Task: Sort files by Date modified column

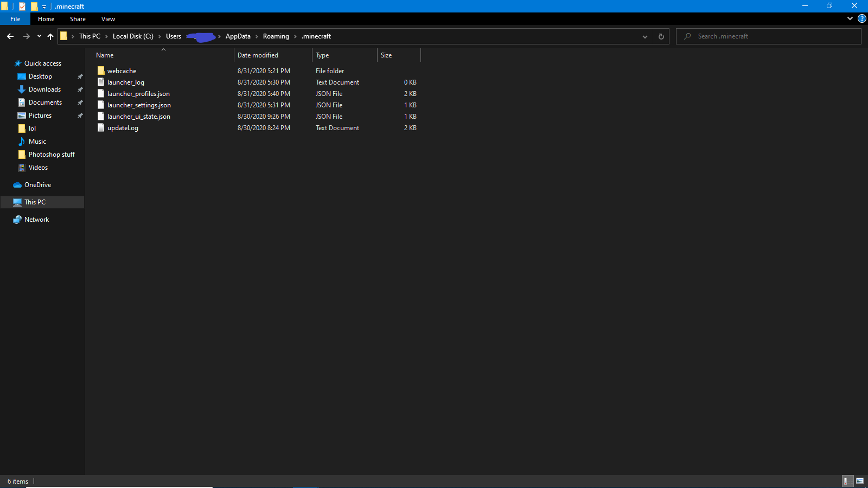Action: point(258,55)
